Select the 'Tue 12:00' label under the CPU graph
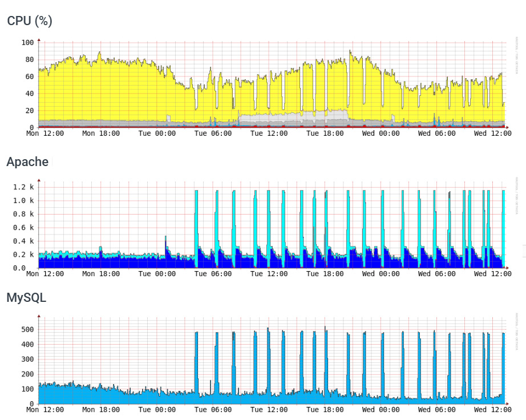This screenshot has width=526, height=420. click(269, 134)
